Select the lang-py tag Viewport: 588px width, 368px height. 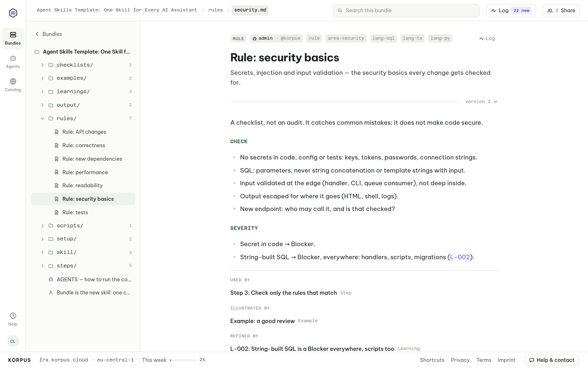pos(440,38)
